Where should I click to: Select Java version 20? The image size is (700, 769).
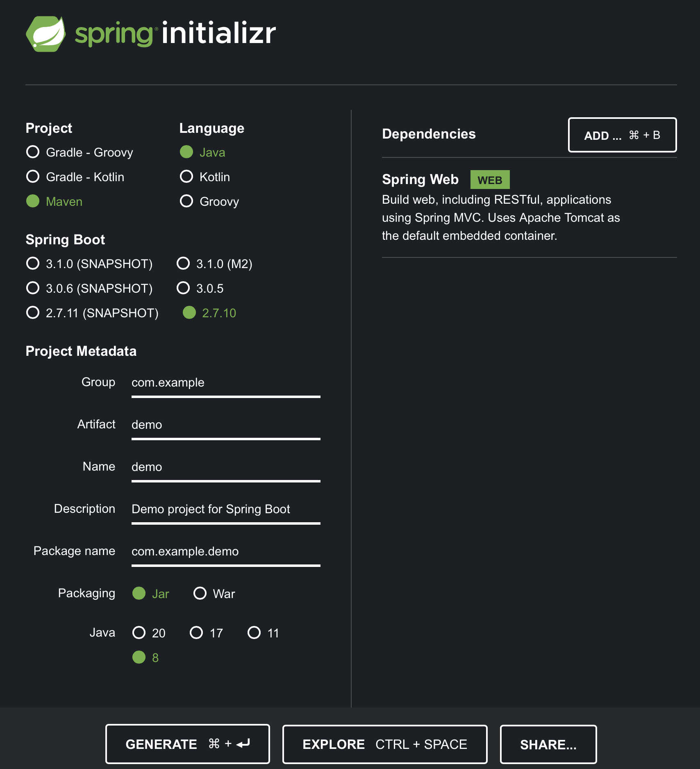tap(149, 633)
